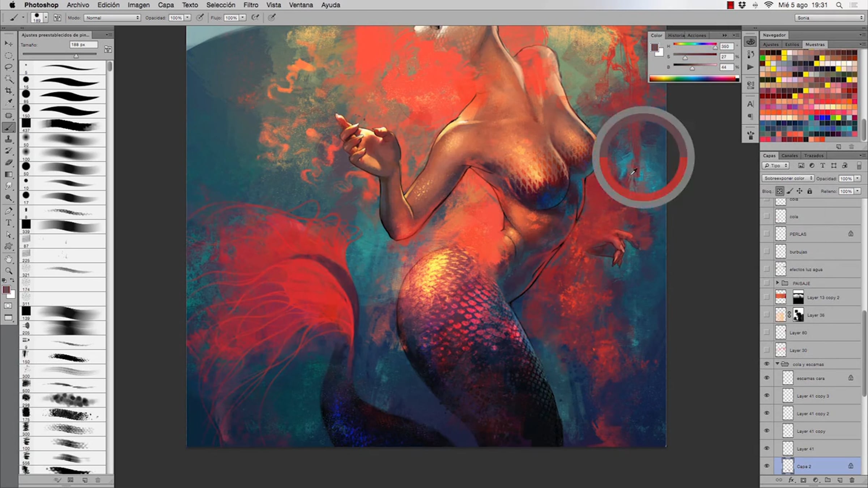The height and width of the screenshot is (488, 868).
Task: Expand the PAISAJE layer group
Action: point(777,283)
